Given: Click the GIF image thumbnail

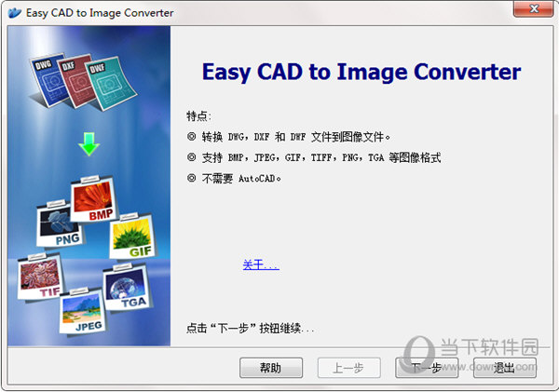Looking at the screenshot, I should [132, 236].
